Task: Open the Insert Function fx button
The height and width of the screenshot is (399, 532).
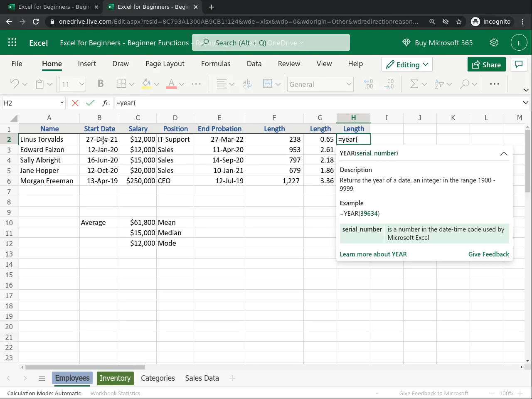Action: click(105, 103)
